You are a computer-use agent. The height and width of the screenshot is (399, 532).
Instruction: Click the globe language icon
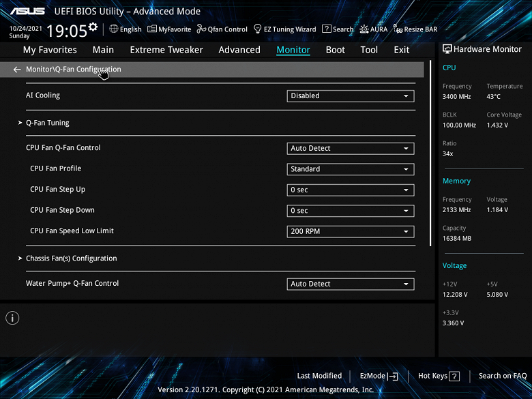pyautogui.click(x=114, y=29)
